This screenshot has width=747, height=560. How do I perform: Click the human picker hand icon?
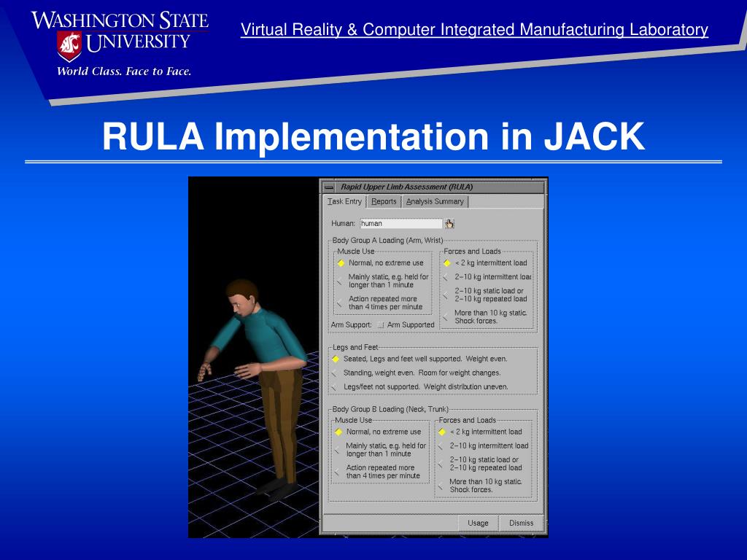click(x=449, y=223)
